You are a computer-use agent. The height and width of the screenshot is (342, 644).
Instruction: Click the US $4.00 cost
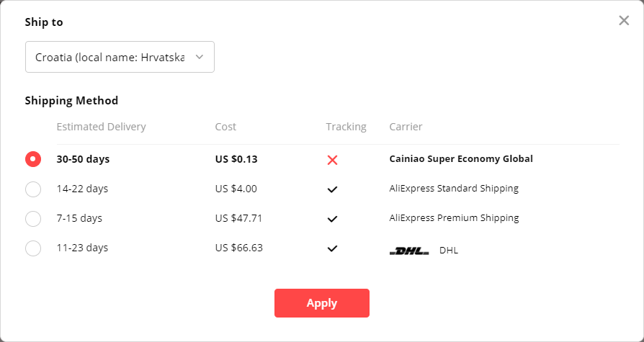pos(236,189)
